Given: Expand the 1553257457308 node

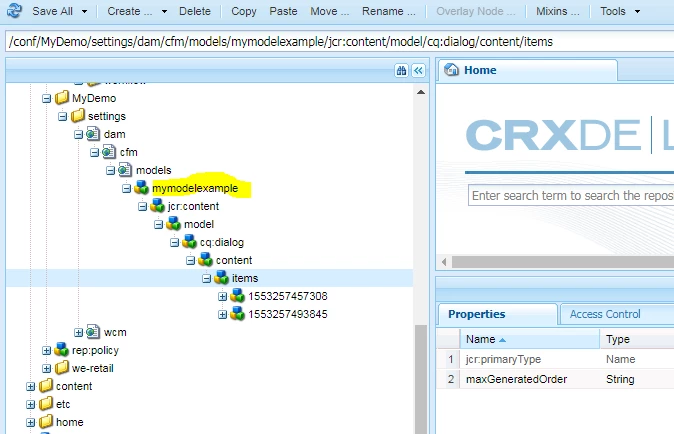Looking at the screenshot, I should coord(222,296).
